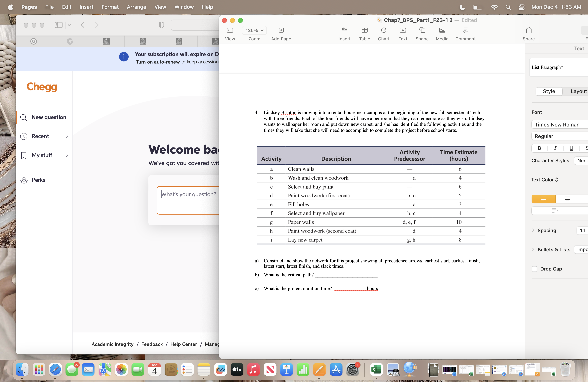Insert a Shape
This screenshot has width=588, height=382.
pyautogui.click(x=422, y=34)
